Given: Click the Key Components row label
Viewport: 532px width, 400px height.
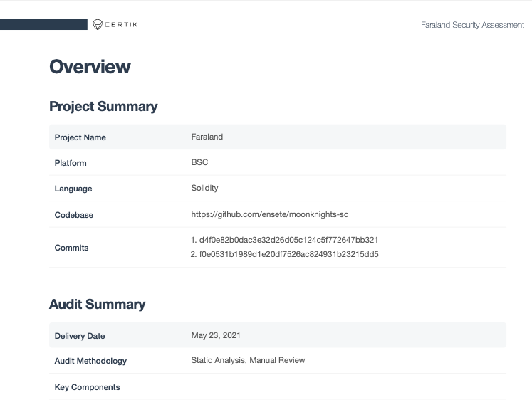Looking at the screenshot, I should coord(87,387).
